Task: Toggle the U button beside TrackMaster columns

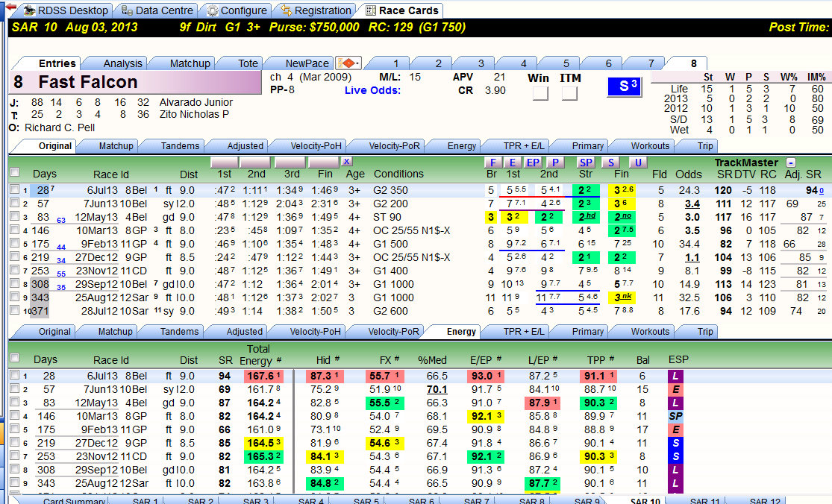Action: pos(638,163)
